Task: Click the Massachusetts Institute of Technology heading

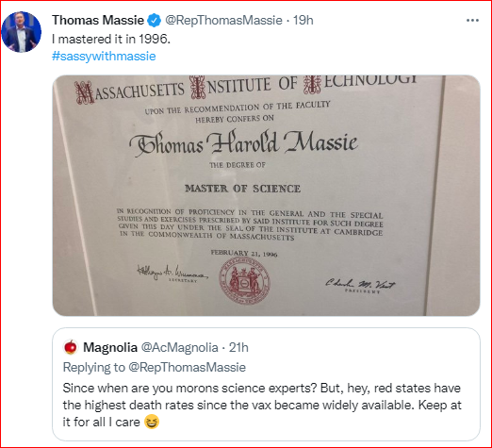Action: pos(246,89)
